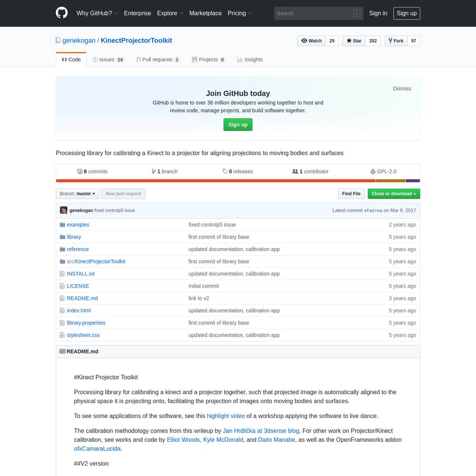
Task: Open the highlight video link
Action: [x=226, y=416]
